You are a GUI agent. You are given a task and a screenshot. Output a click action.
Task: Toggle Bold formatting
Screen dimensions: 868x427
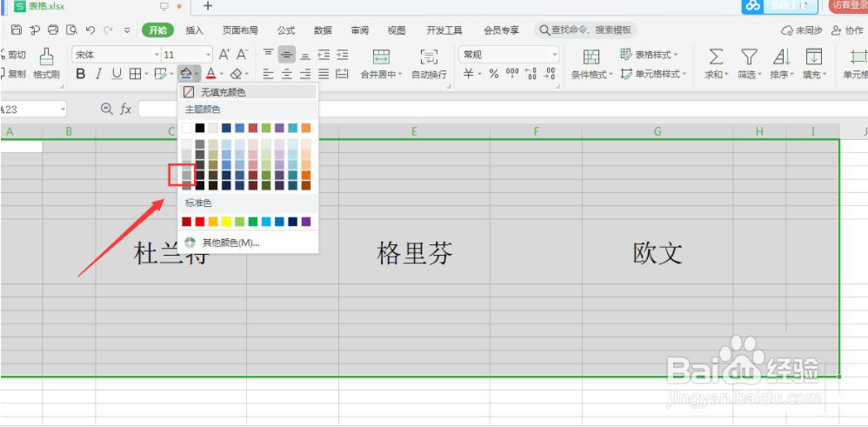click(x=81, y=74)
